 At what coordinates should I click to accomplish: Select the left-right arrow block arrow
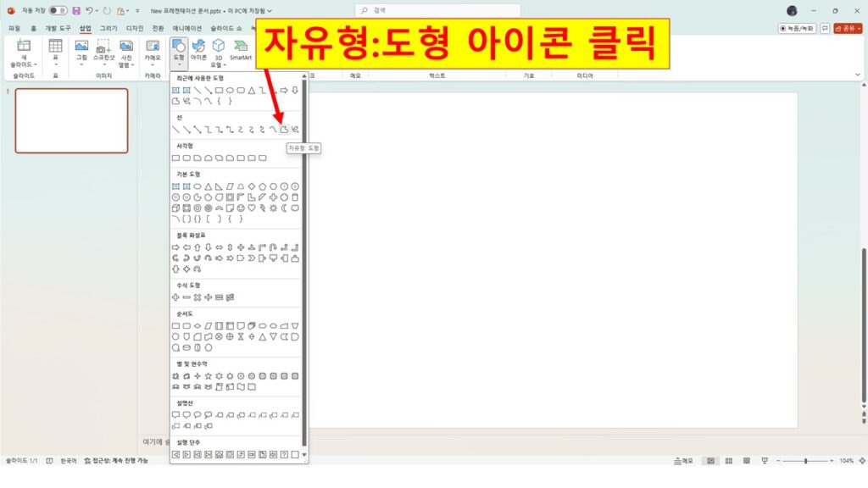(x=219, y=247)
